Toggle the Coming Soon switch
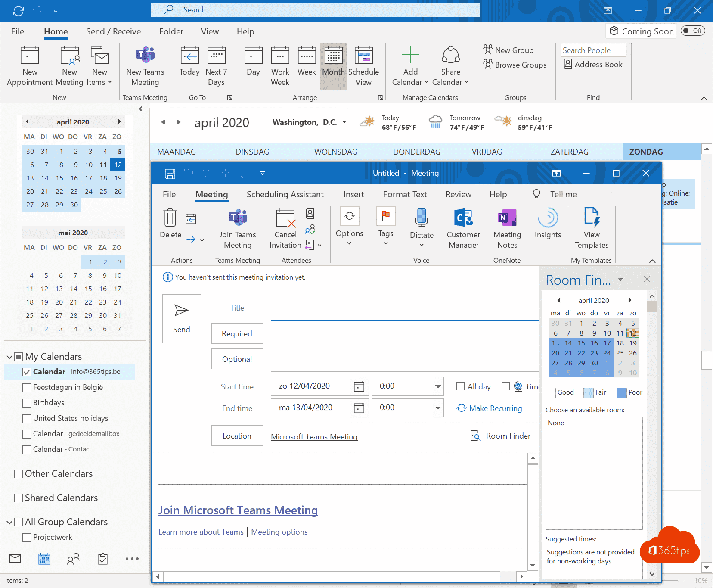The width and height of the screenshot is (713, 588). pyautogui.click(x=692, y=31)
